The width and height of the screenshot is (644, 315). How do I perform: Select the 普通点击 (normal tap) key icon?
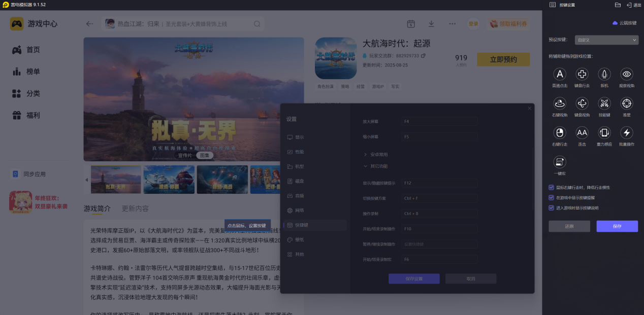coord(560,75)
